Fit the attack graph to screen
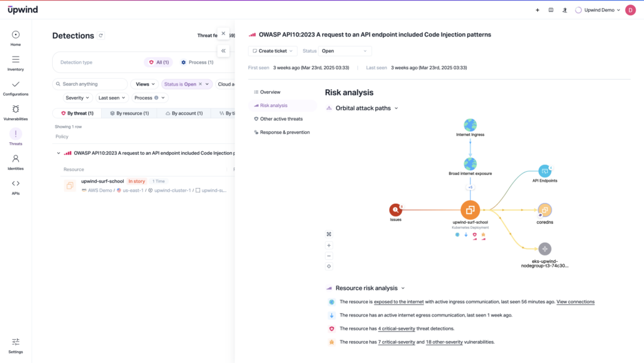 point(329,234)
